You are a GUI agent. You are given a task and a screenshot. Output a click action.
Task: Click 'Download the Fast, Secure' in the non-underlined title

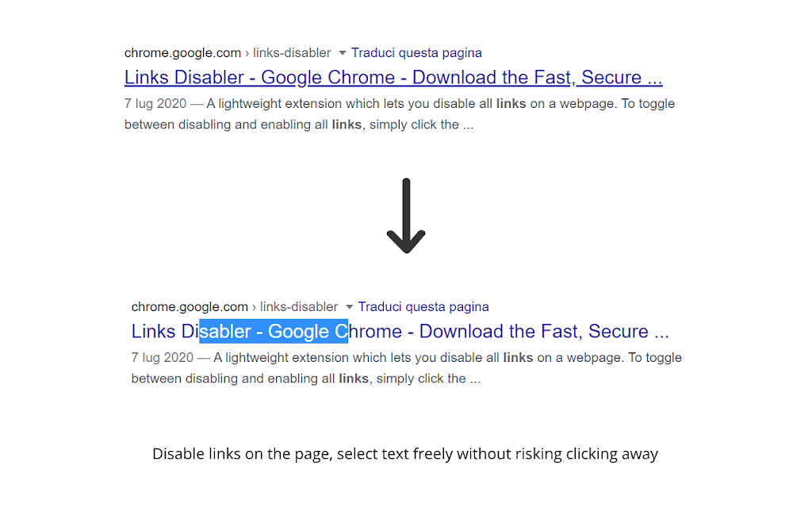coord(534,331)
